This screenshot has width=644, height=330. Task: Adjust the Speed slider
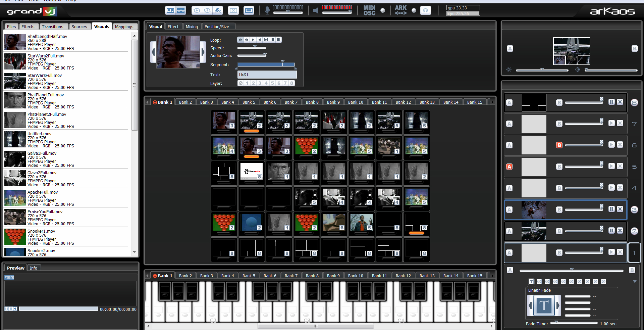point(252,48)
